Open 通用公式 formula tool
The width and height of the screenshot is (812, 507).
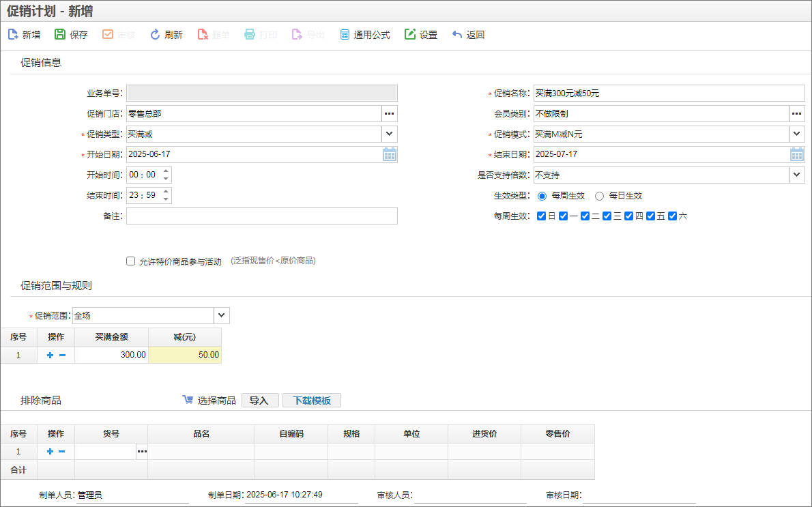[365, 35]
